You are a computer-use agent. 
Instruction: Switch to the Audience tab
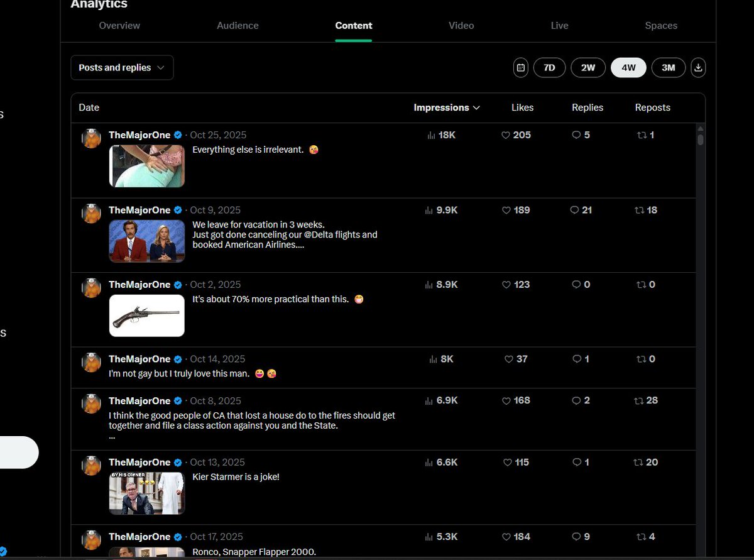[x=238, y=26]
